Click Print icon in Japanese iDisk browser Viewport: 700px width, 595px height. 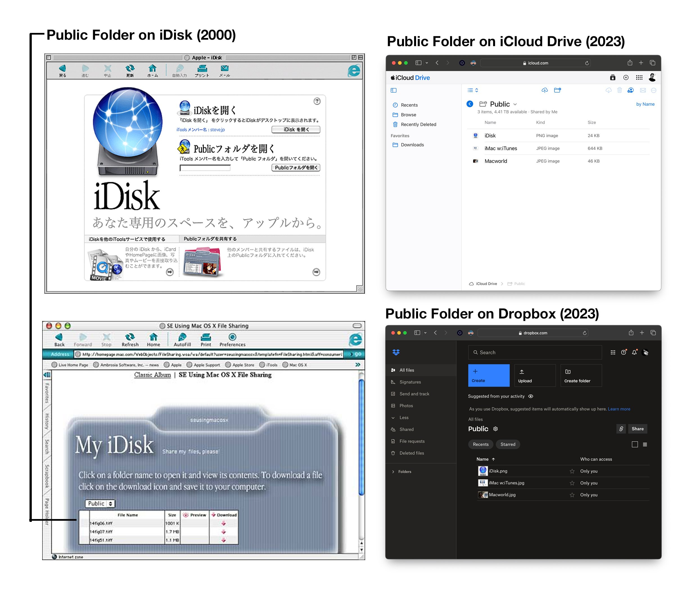(x=202, y=71)
